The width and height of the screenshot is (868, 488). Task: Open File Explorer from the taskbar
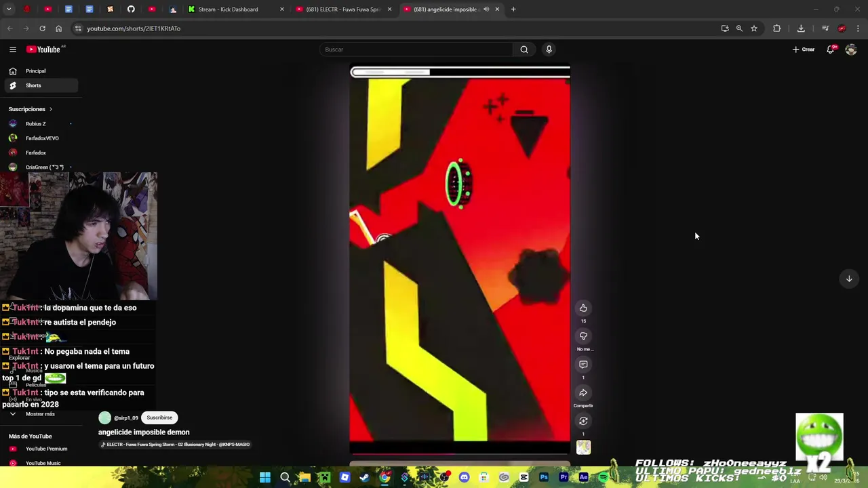(304, 477)
